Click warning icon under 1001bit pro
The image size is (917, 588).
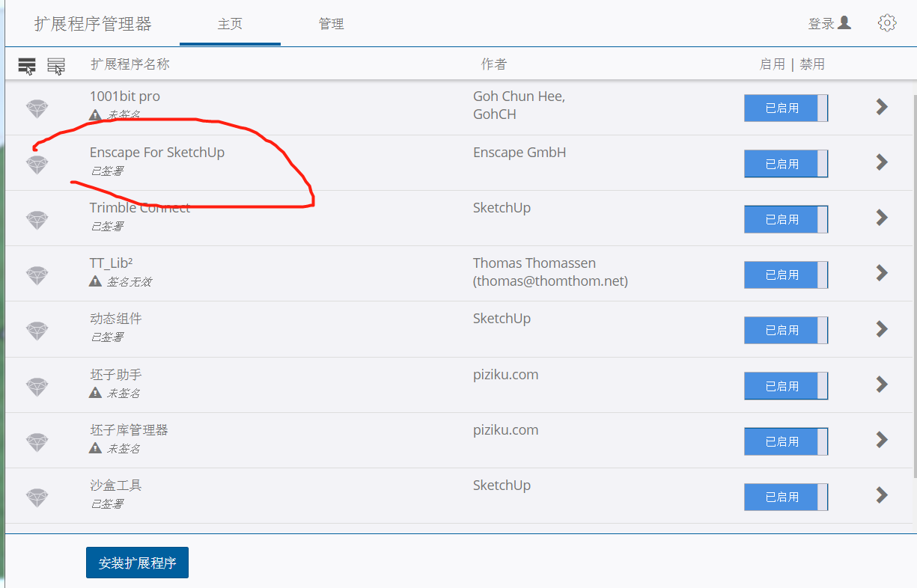[x=95, y=115]
